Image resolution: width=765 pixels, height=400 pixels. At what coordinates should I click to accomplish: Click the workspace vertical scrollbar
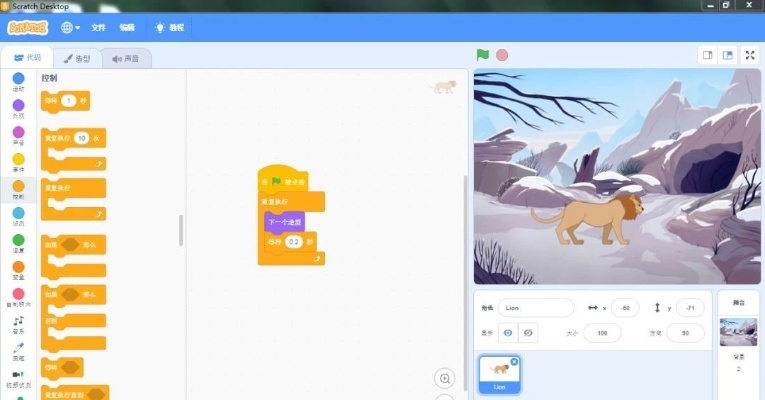point(465,283)
